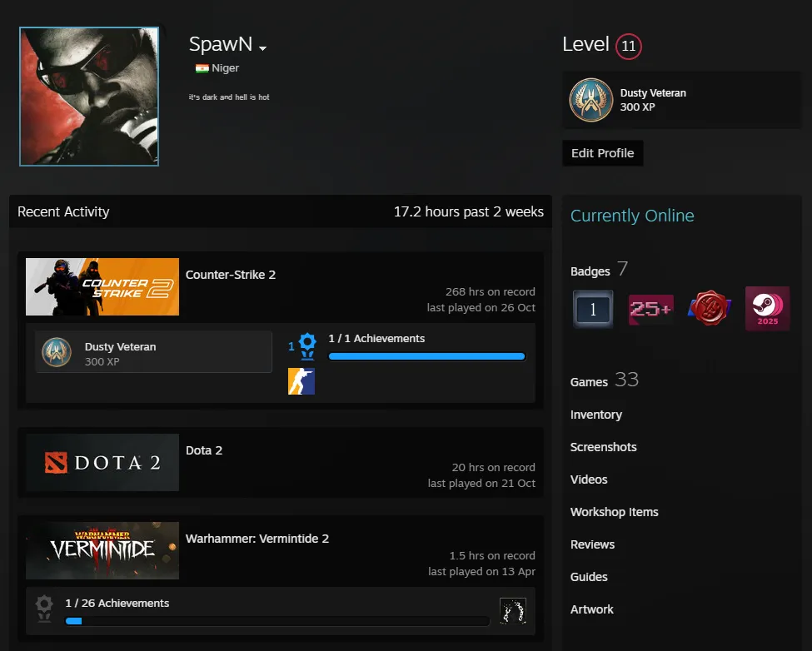Click the 'last played on 13 Apr' text

(481, 572)
